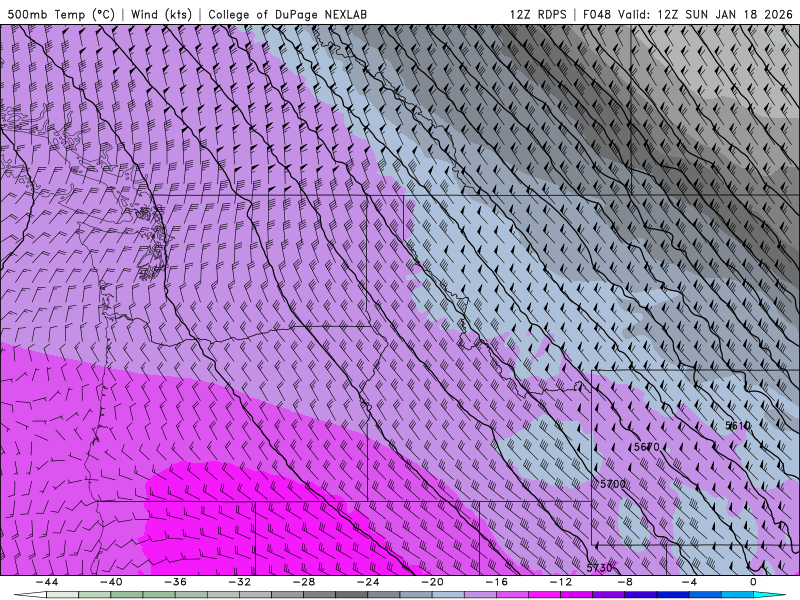800x600 pixels.
Task: Click the -28 colorbar label
Action: [x=304, y=582]
